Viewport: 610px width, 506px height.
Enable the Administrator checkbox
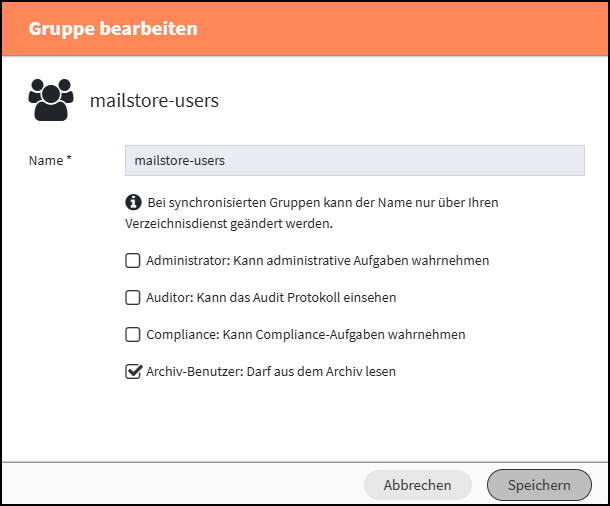coord(133,261)
